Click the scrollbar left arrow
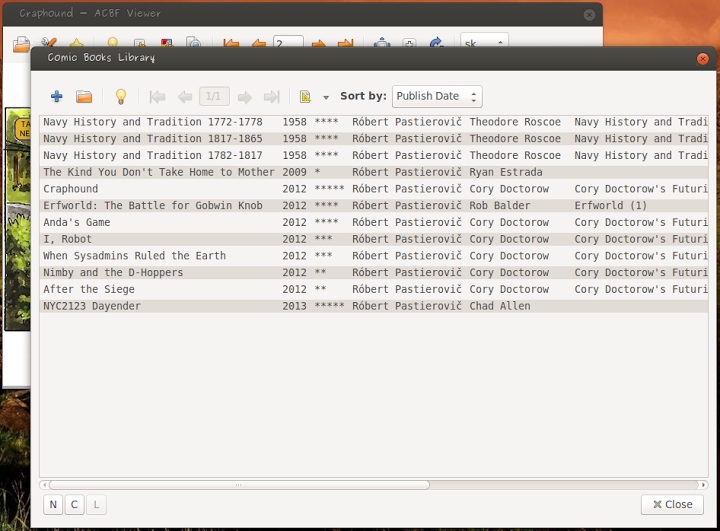Viewport: 720px width, 531px height. point(44,485)
